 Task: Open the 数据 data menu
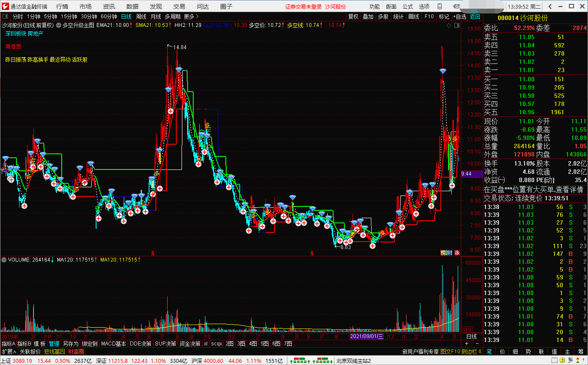[x=132, y=7]
